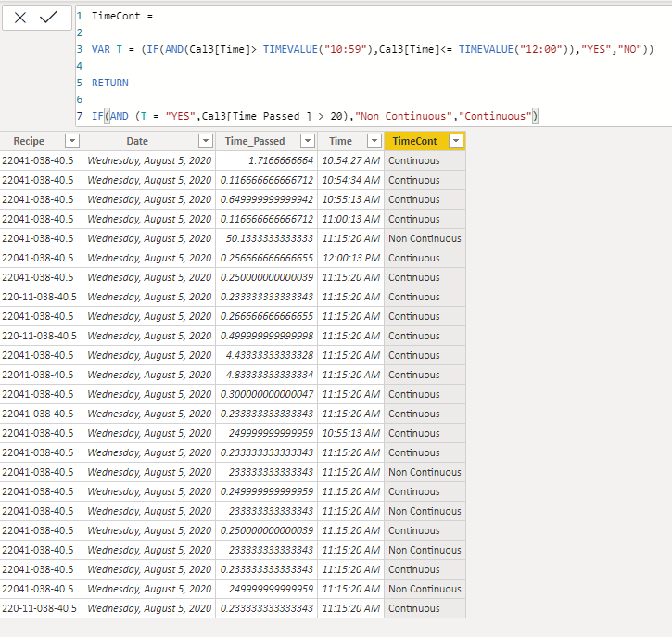The height and width of the screenshot is (637, 672).
Task: Click the "Continuous" result string on line 7
Action: pyautogui.click(x=495, y=116)
